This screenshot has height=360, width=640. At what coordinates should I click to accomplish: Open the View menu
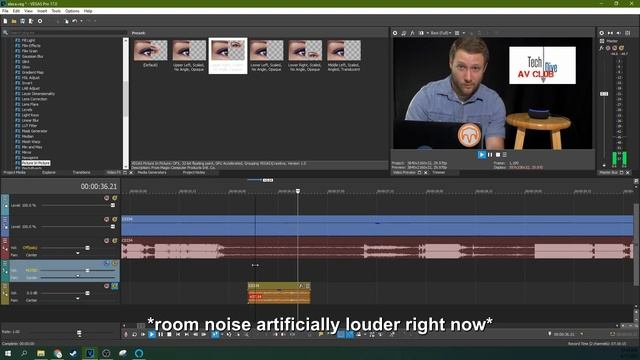(x=28, y=11)
